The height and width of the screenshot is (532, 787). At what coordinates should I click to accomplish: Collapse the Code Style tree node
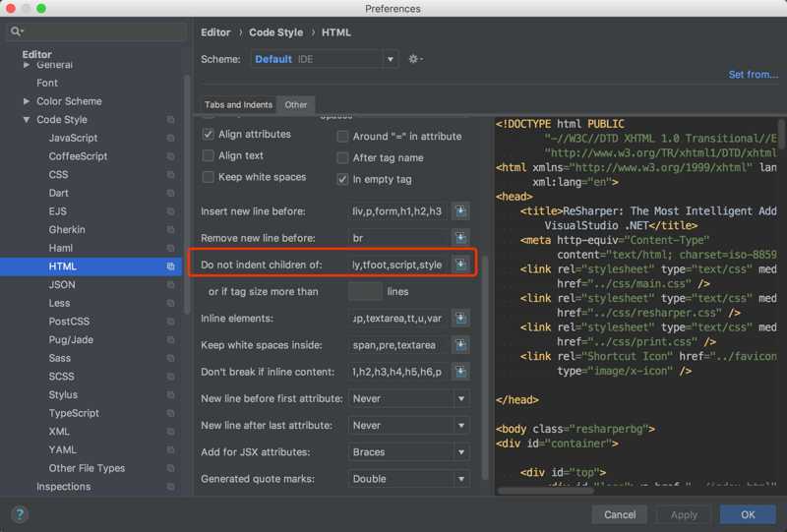point(27,119)
